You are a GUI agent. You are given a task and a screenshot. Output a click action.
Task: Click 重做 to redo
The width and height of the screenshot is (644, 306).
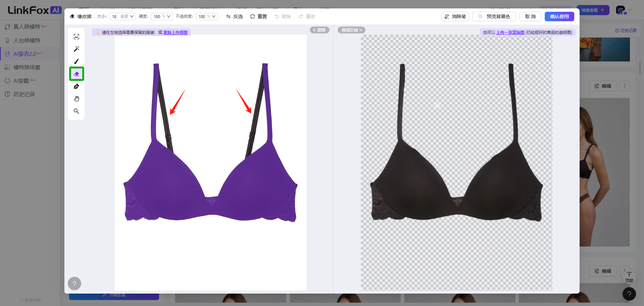[x=307, y=16]
